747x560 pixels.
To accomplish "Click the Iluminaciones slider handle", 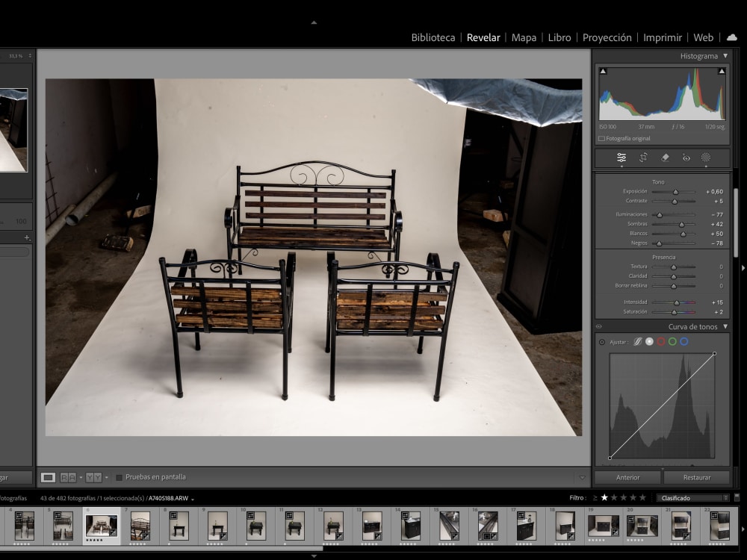I will click(x=660, y=215).
